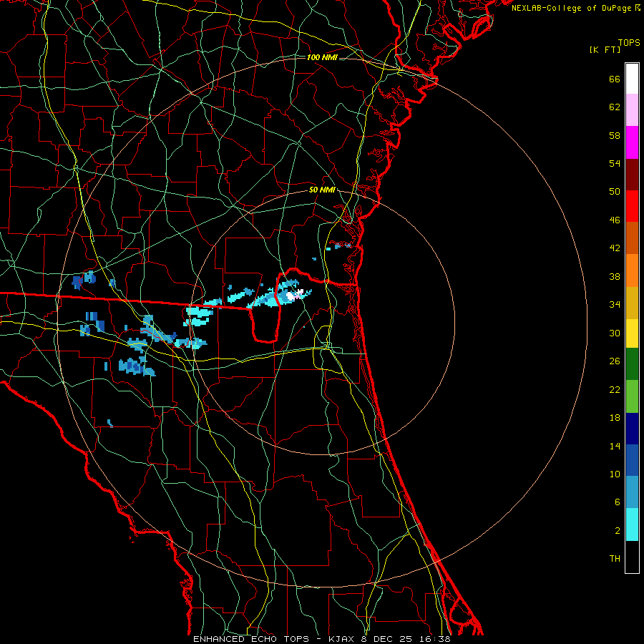Click the medium blue legend swatch
This screenshot has width=644, height=644.
(x=632, y=460)
